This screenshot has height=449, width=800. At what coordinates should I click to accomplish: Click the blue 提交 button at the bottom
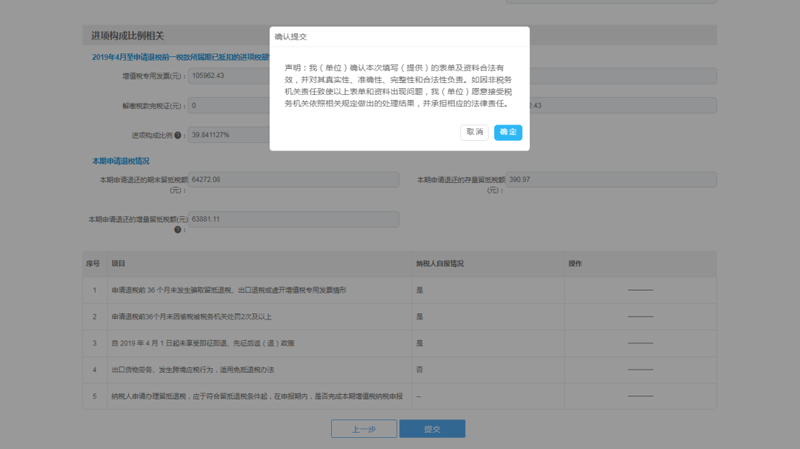(432, 428)
